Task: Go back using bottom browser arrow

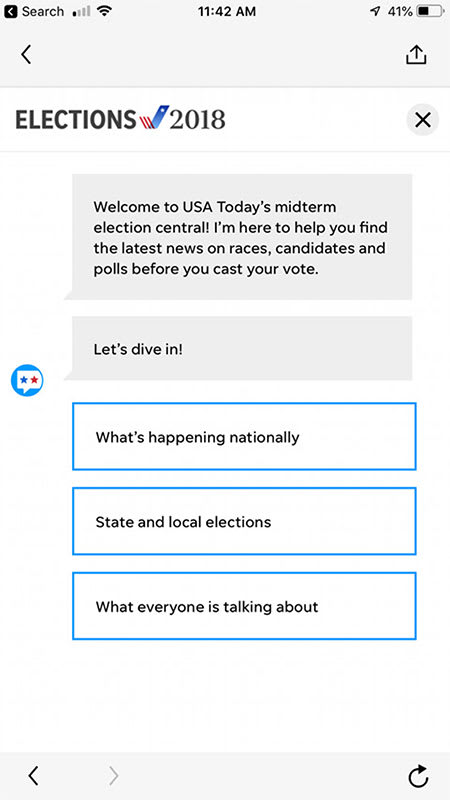Action: tap(33, 776)
